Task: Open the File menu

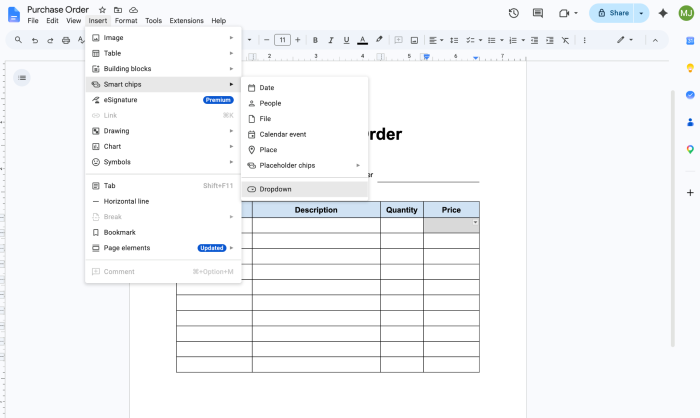Action: coord(33,21)
